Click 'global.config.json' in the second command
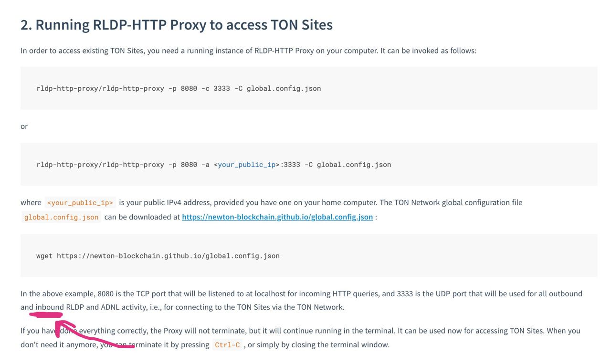The width and height of the screenshot is (611, 364). coord(354,165)
